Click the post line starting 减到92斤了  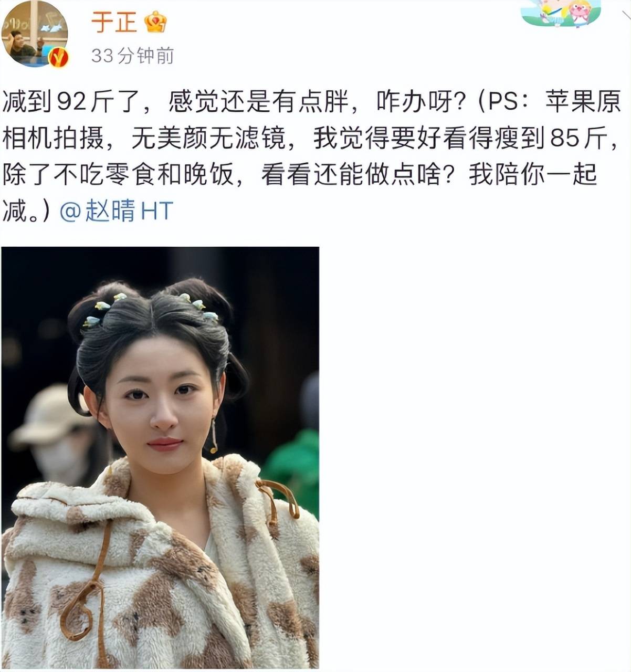pos(312,102)
